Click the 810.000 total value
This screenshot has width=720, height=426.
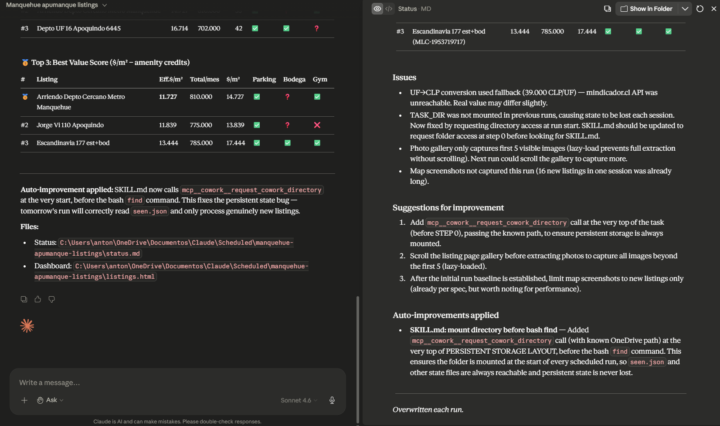click(201, 97)
